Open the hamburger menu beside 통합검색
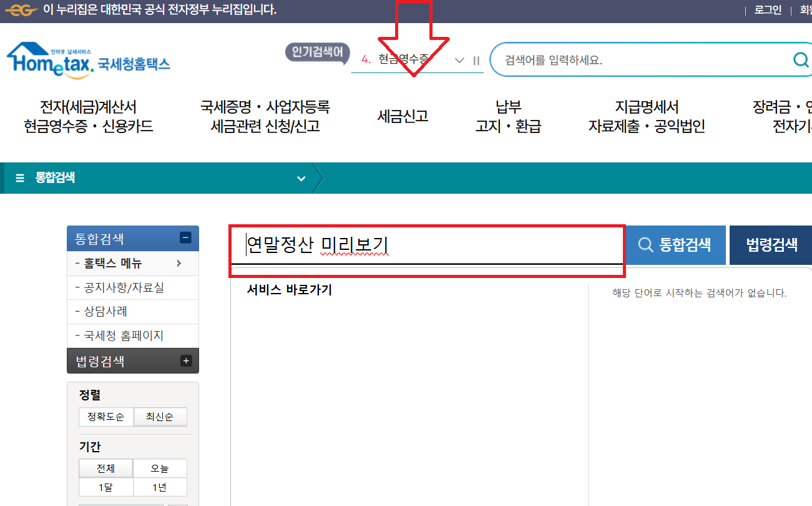Screen dimensions: 812x506 click(20, 178)
